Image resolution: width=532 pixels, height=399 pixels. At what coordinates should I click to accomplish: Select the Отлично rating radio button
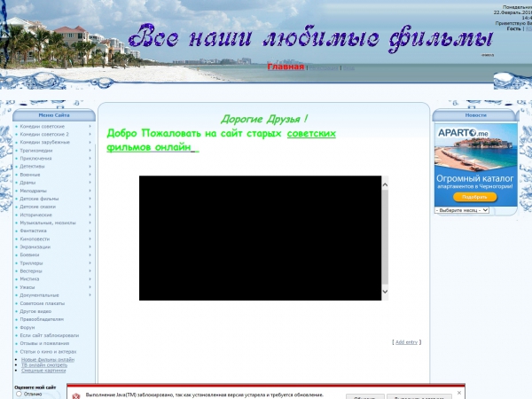pyautogui.click(x=19, y=394)
